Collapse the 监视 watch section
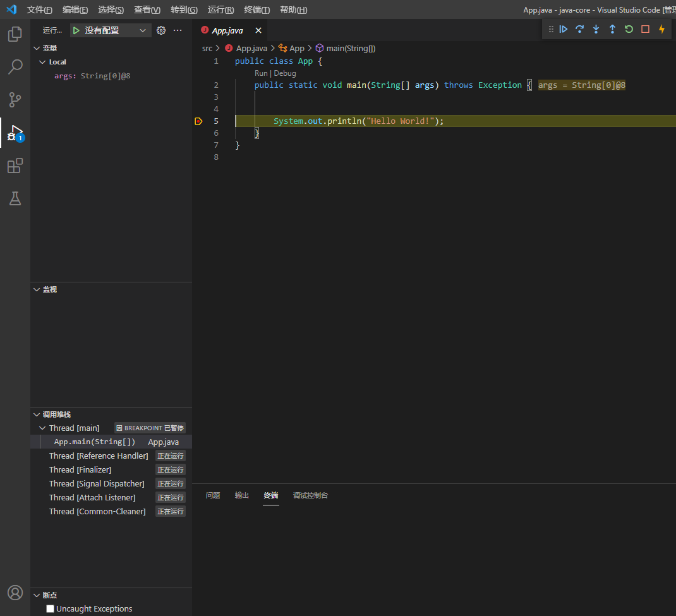This screenshot has height=616, width=676. coord(37,290)
